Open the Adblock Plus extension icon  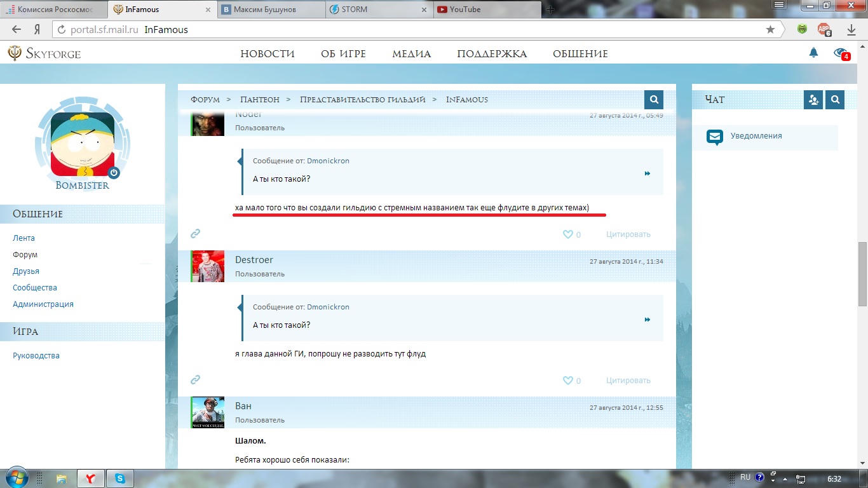pos(824,29)
